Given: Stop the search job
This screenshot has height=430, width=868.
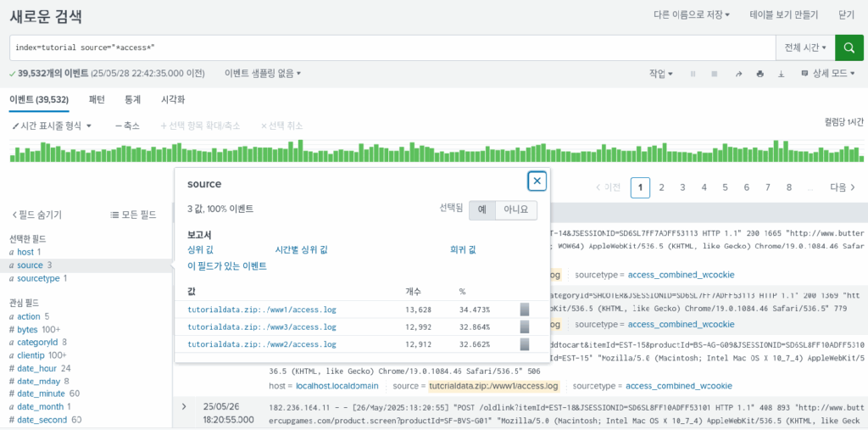Looking at the screenshot, I should [715, 74].
